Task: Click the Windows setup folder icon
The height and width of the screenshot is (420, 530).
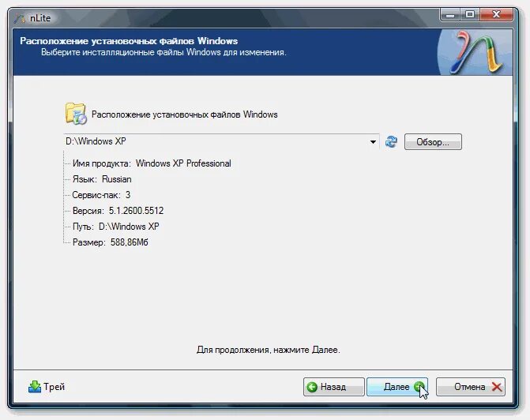Action: point(75,114)
